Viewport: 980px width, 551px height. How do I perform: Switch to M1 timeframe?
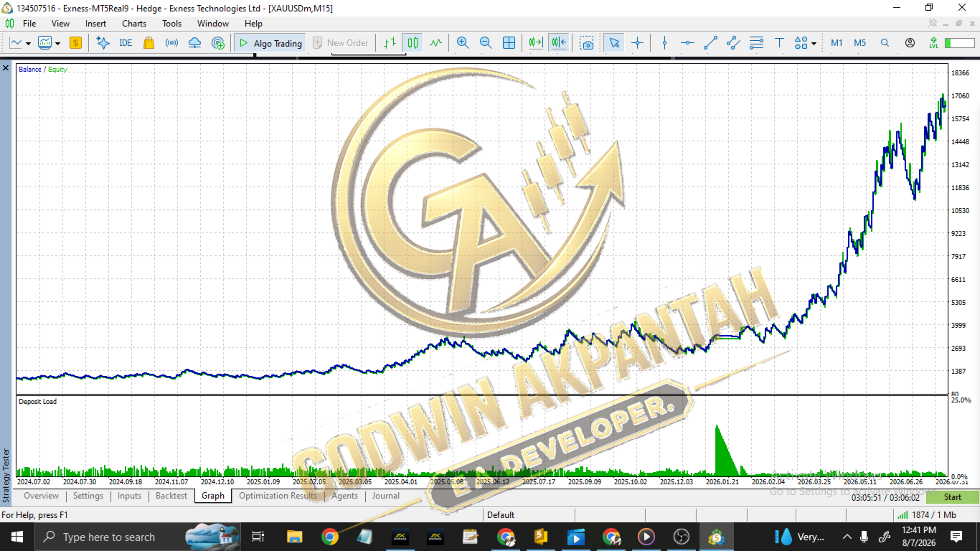(x=837, y=43)
